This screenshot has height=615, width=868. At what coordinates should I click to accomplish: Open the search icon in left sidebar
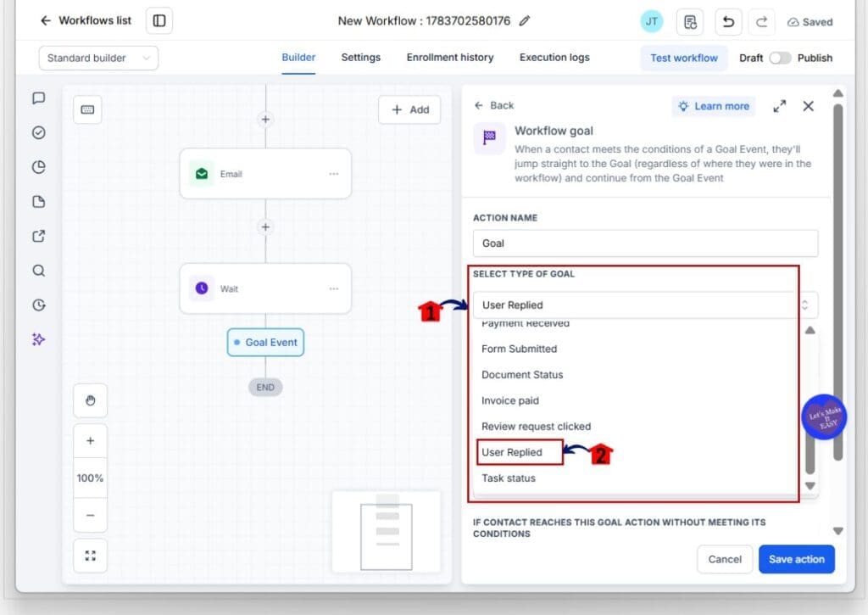coord(38,271)
